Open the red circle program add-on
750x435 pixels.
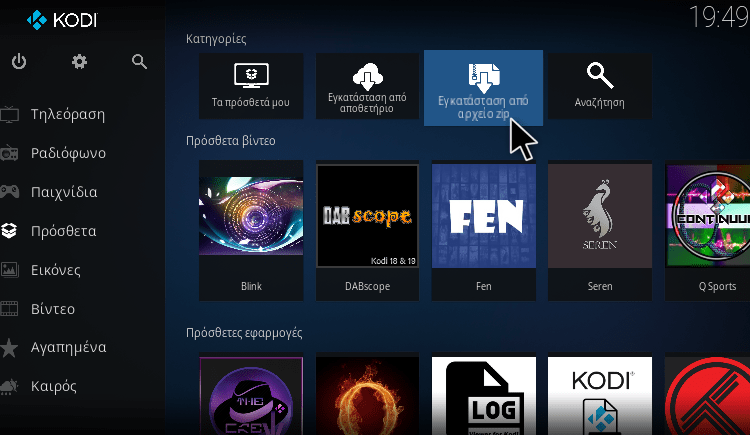tap(707, 395)
